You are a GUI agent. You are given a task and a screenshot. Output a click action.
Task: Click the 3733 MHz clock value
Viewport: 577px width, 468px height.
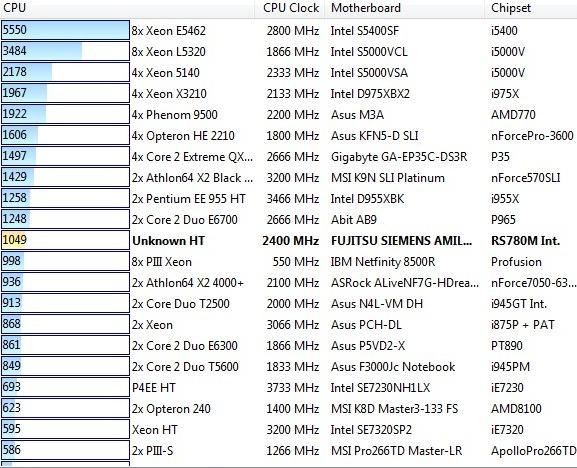293,387
